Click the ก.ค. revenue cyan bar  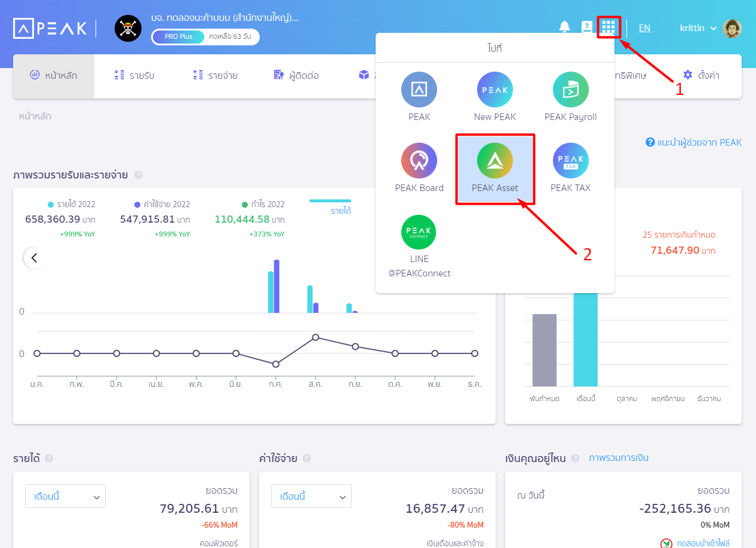click(271, 292)
